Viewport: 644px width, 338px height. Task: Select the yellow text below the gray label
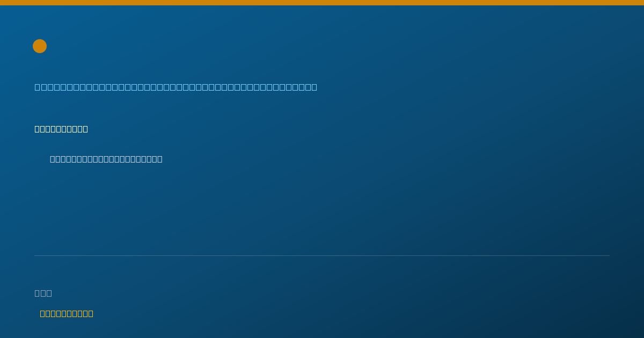coord(67,313)
